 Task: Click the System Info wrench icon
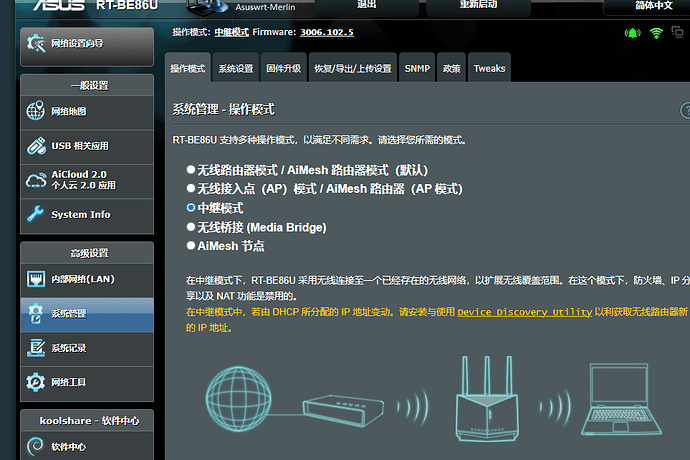click(x=36, y=214)
